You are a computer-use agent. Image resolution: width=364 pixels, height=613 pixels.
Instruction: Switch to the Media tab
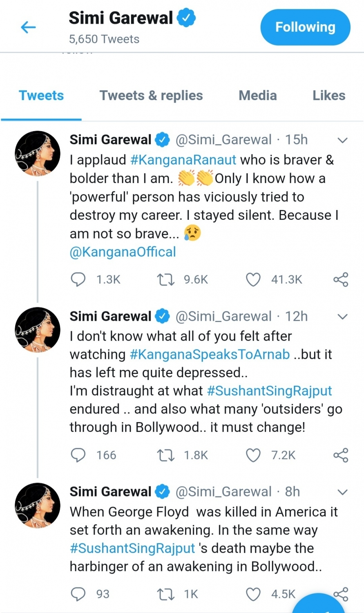pyautogui.click(x=257, y=96)
